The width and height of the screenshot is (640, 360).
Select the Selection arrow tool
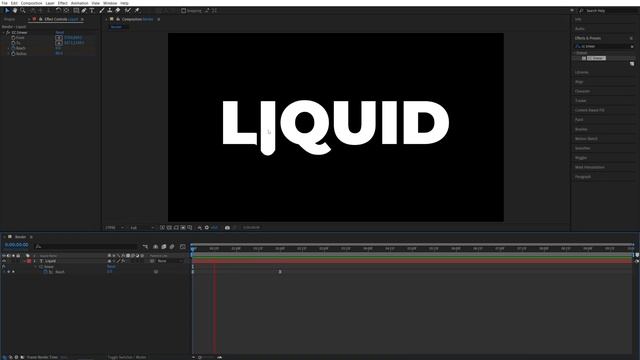(x=7, y=11)
